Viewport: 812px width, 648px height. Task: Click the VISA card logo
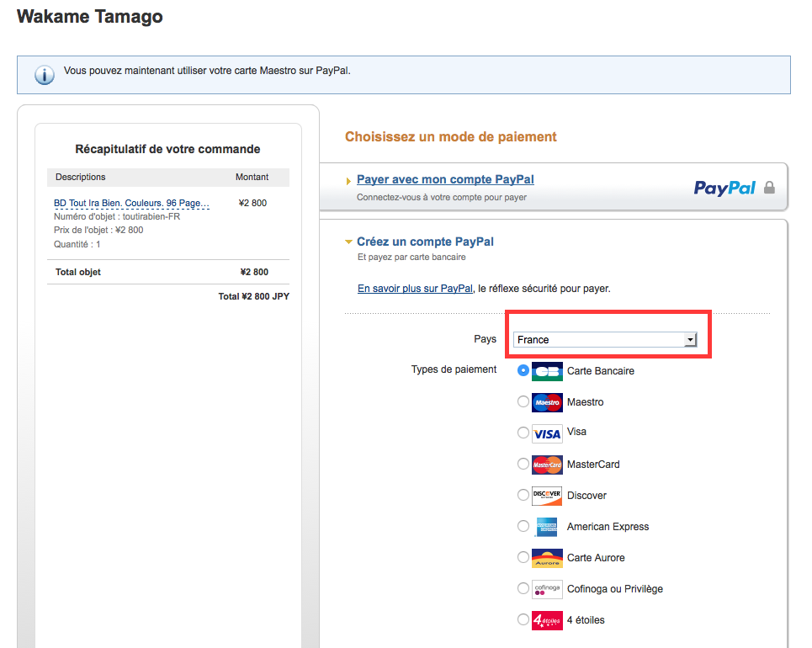tap(546, 433)
